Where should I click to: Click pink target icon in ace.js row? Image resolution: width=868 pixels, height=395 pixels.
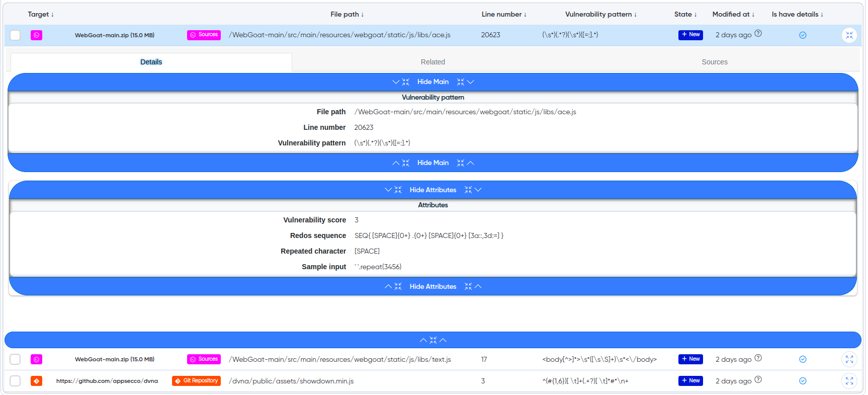36,35
